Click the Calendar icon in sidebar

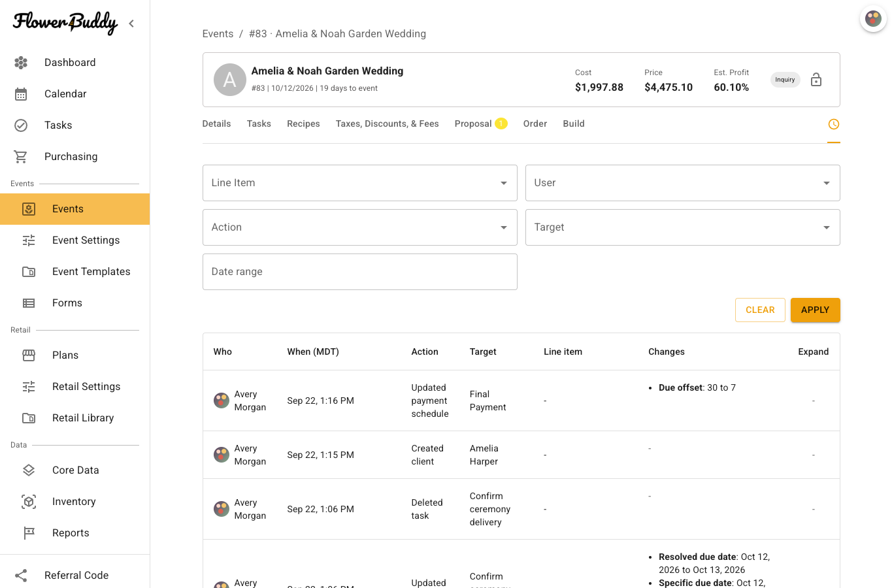[21, 94]
